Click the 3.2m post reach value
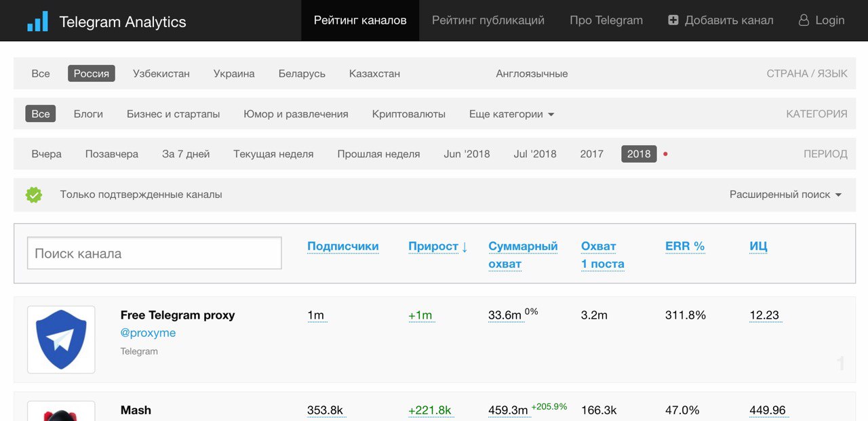 coord(594,315)
